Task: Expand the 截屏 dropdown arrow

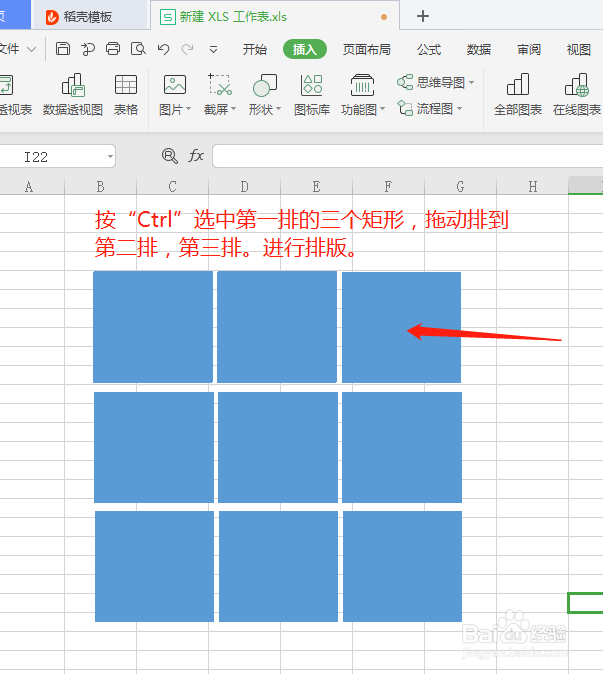Action: (233, 109)
